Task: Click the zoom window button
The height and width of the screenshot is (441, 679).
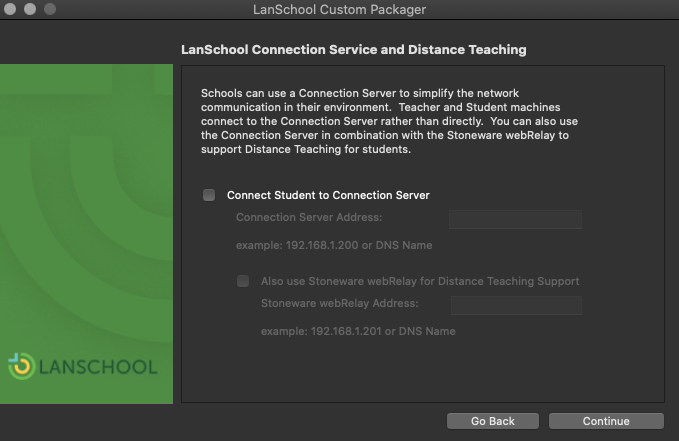Action: pos(50,9)
